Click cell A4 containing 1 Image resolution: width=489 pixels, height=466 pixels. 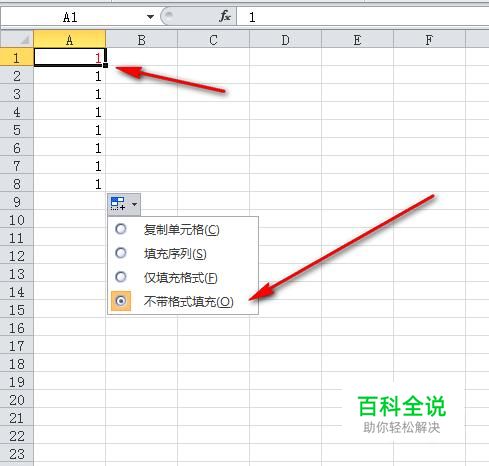(70, 112)
